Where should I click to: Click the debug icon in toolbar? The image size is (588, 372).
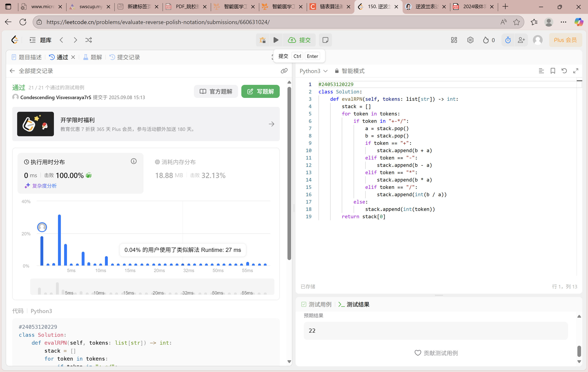[x=263, y=40]
